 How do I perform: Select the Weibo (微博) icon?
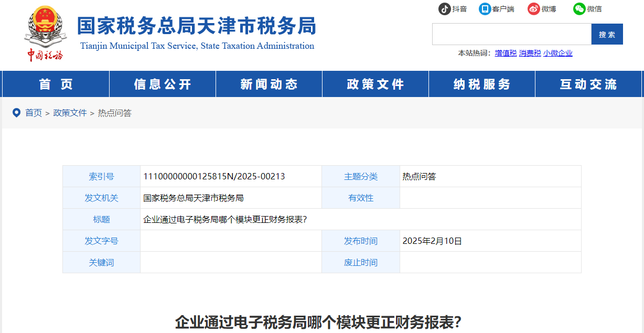[534, 8]
